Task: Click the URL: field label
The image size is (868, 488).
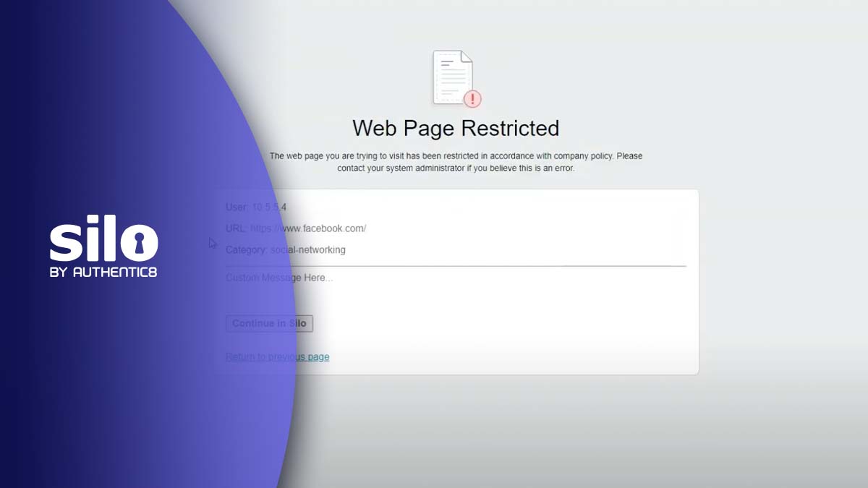Action: [x=237, y=228]
